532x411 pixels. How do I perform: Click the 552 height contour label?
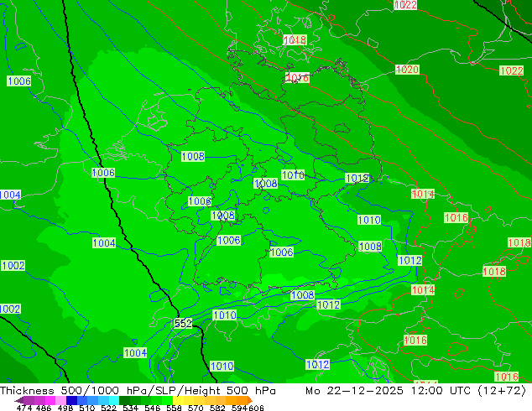(183, 323)
